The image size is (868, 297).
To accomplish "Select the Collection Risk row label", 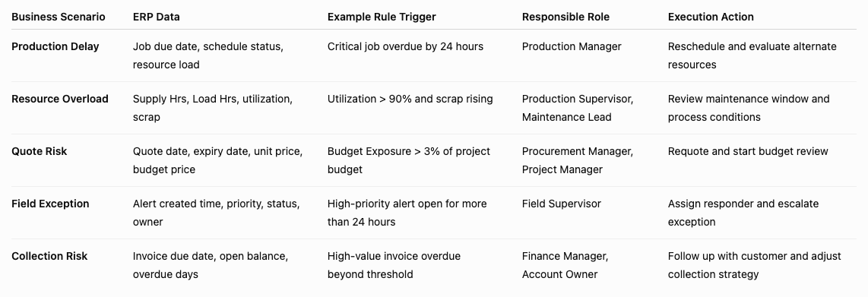I will 50,256.
